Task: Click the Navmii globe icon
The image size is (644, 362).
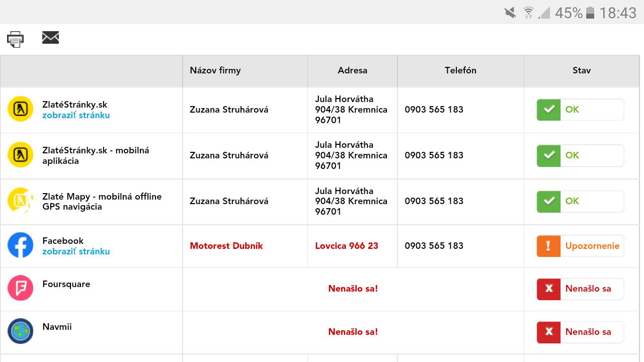Action: tap(20, 331)
